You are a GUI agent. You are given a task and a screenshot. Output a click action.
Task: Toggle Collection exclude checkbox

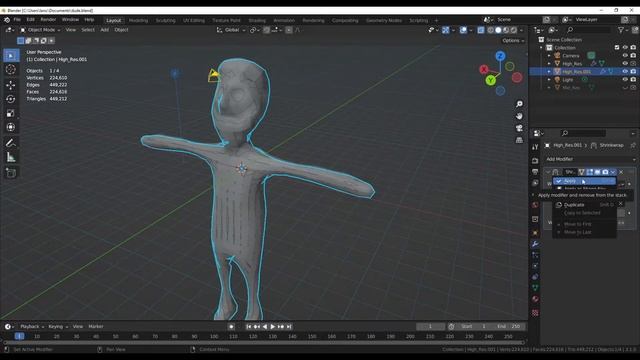click(x=617, y=48)
